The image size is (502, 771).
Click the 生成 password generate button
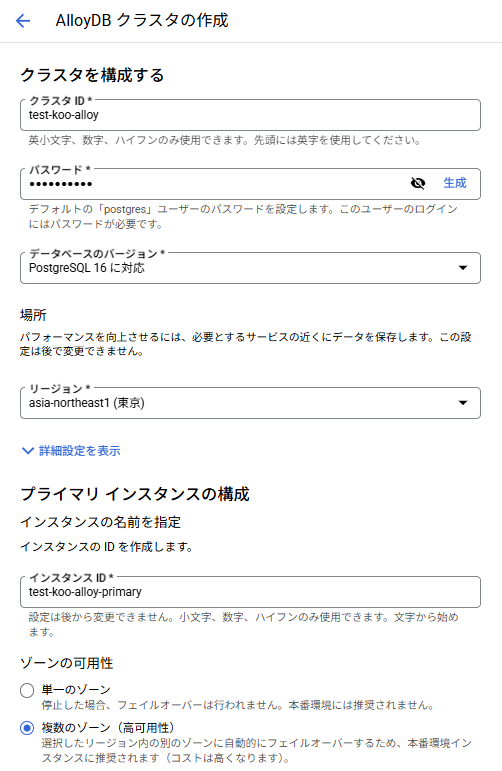tap(454, 183)
